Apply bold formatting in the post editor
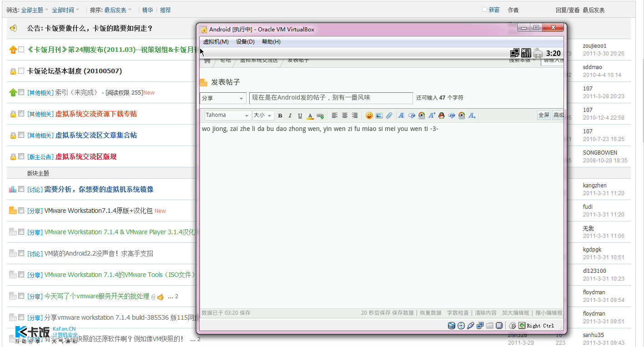 (x=280, y=116)
